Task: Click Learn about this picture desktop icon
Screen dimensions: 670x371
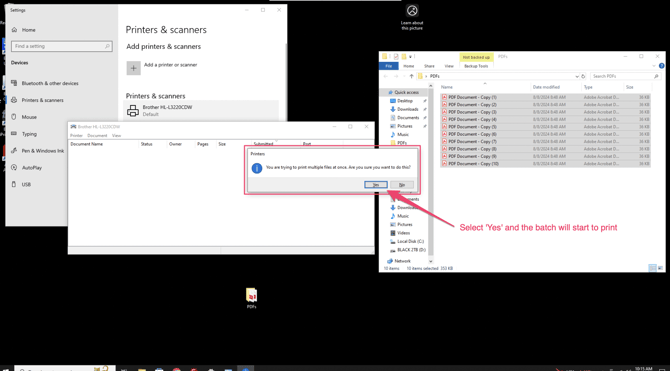Action: coord(412,17)
